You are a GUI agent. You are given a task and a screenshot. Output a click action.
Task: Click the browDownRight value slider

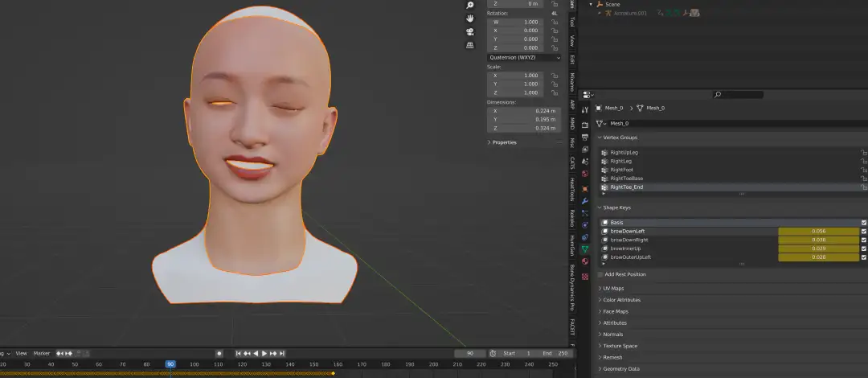(x=819, y=240)
